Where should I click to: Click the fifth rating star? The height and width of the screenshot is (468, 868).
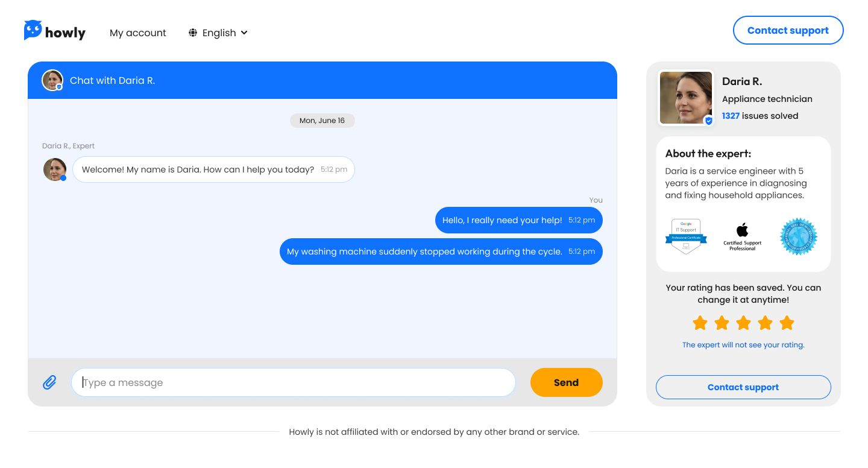787,323
